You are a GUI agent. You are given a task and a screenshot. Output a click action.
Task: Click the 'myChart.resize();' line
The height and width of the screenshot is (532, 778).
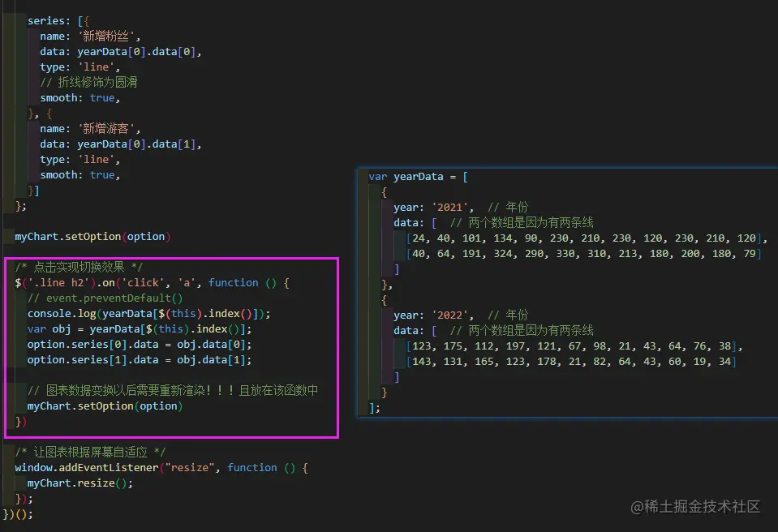pos(80,483)
